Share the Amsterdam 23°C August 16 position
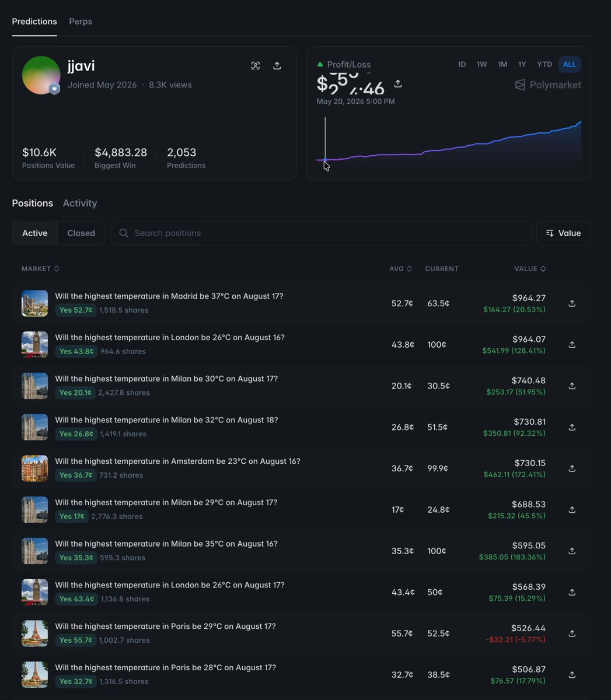The width and height of the screenshot is (611, 700). (x=572, y=468)
